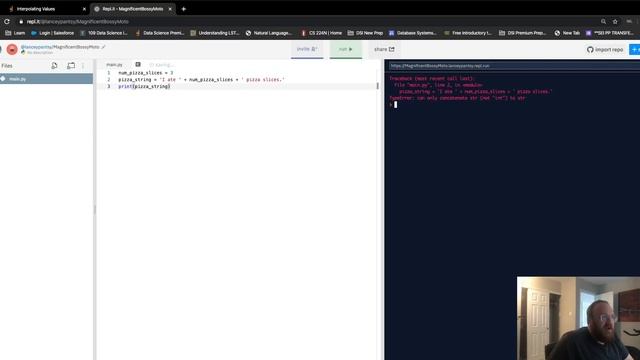Open the Files panel three-dot menu
This screenshot has width=640, height=360.
point(83,65)
